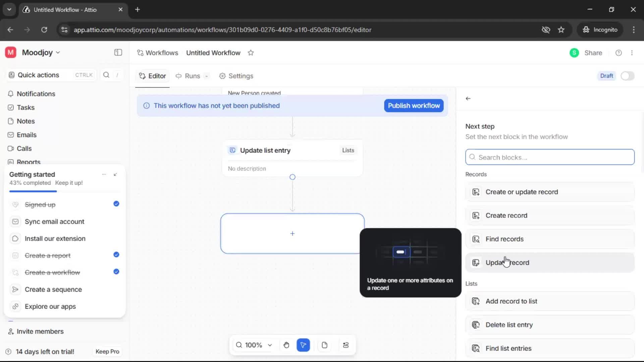
Task: Expand the Moodjoy workspace menu
Action: tap(58, 53)
